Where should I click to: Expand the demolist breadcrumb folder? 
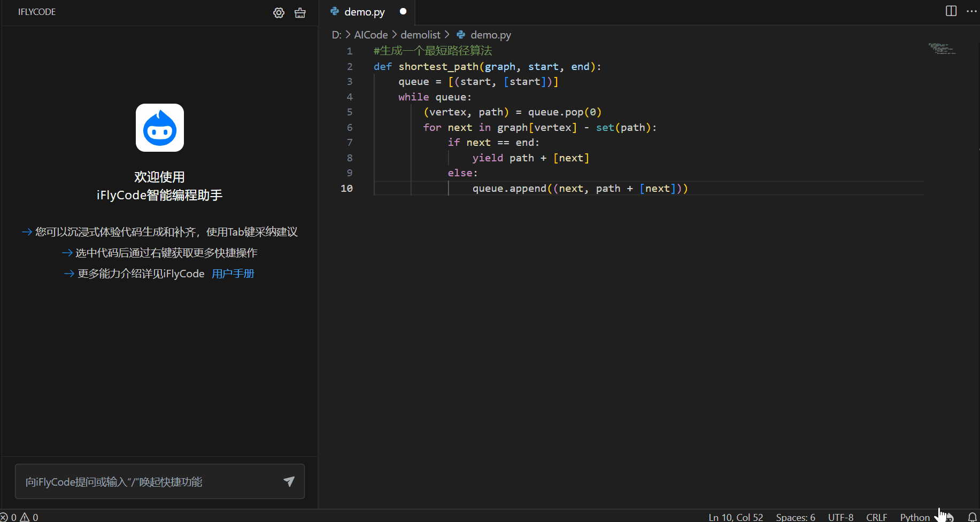421,35
